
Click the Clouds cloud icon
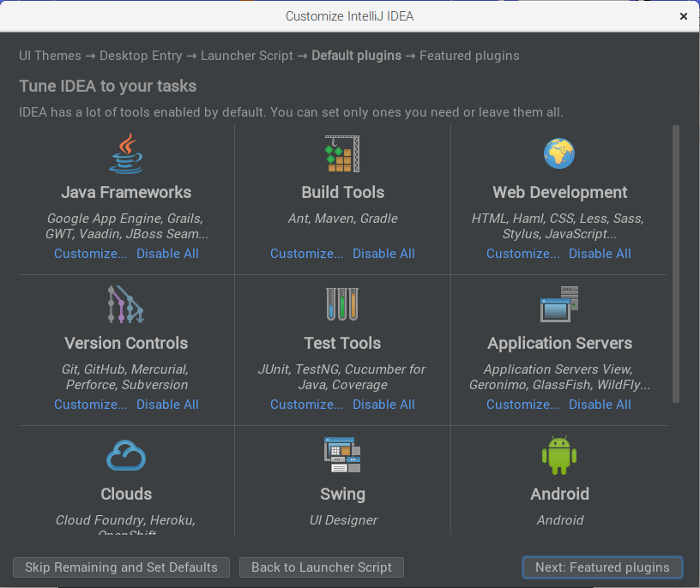[x=126, y=455]
